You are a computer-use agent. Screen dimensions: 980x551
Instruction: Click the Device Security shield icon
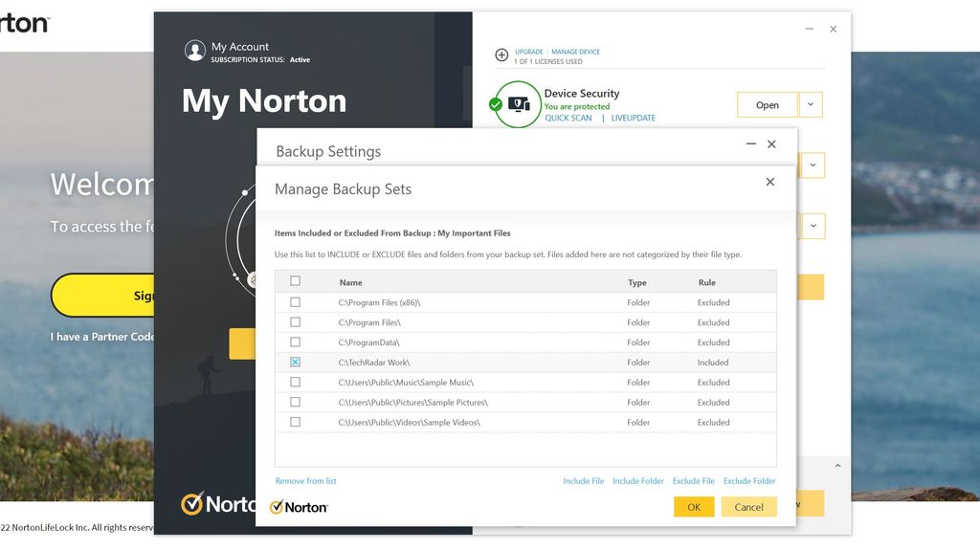pos(518,101)
